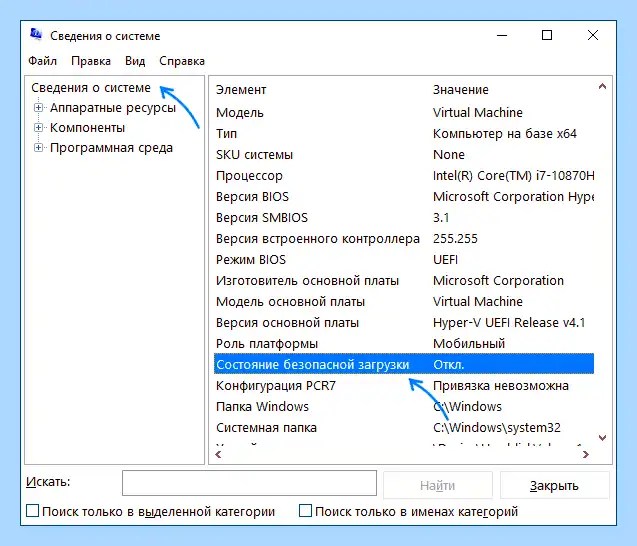Click the Мобильный value
Viewport: 637px width, 546px height.
(x=469, y=344)
